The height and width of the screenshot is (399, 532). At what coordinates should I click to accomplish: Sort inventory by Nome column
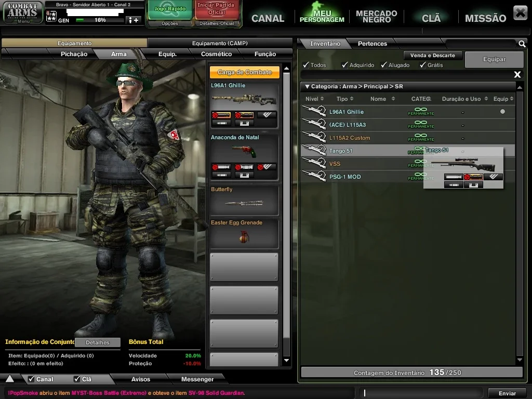(x=382, y=99)
